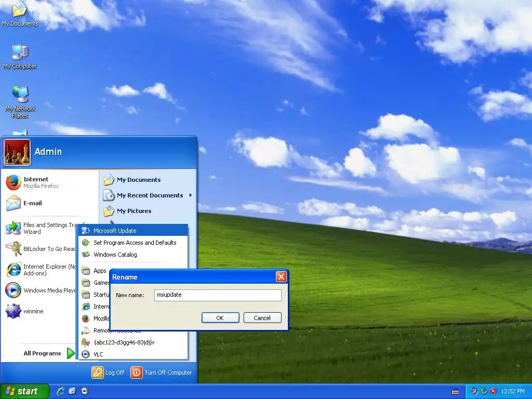The width and height of the screenshot is (532, 399).
Task: Click the keyboard icon on taskbar
Action: point(455,392)
